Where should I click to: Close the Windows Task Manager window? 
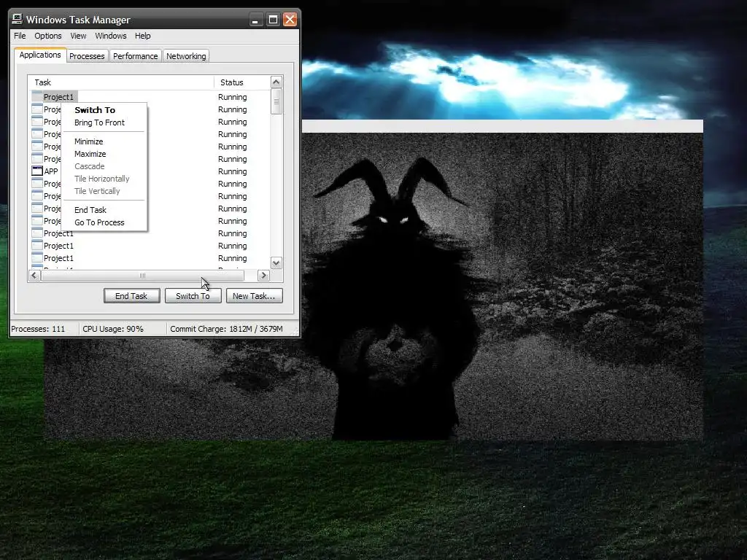point(290,20)
